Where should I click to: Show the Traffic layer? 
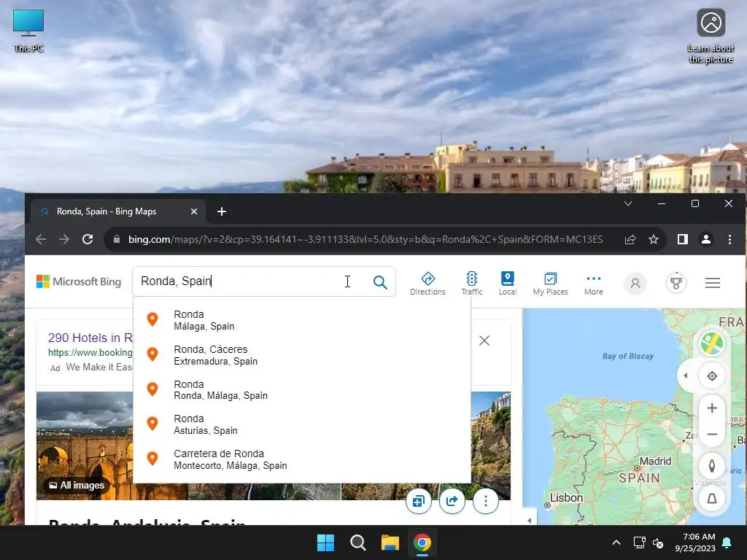tap(472, 284)
